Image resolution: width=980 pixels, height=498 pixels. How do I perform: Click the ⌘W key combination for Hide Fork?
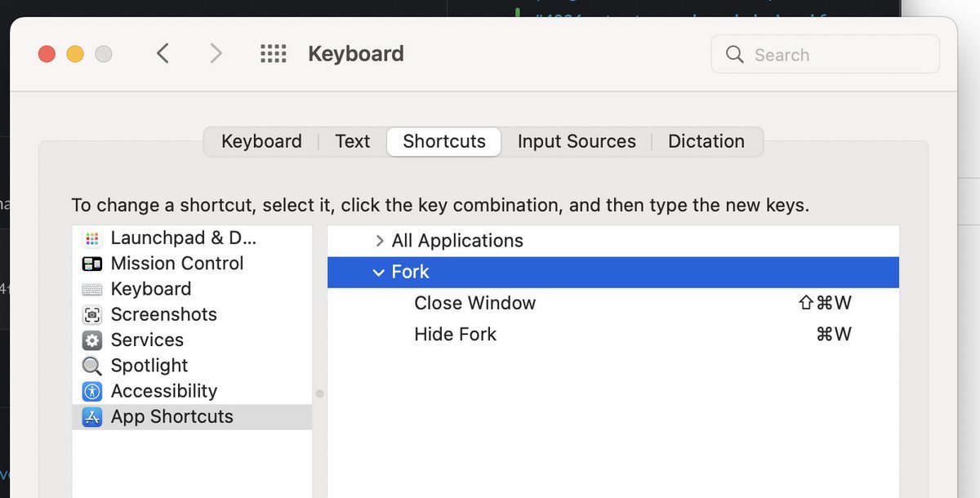[834, 334]
